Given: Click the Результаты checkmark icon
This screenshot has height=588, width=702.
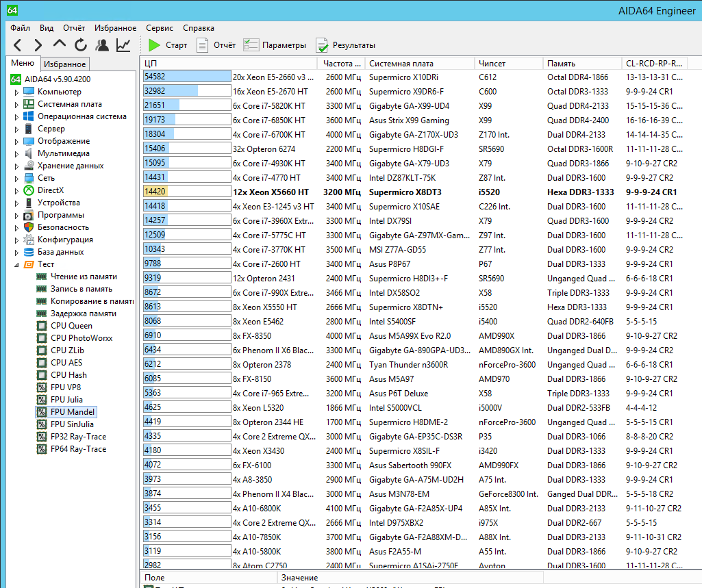Looking at the screenshot, I should coord(322,45).
